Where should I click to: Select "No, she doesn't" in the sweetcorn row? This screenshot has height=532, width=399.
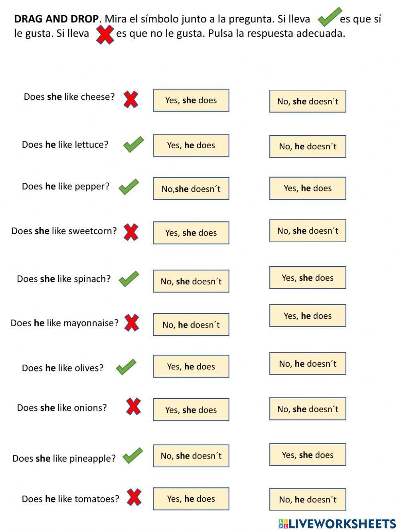pyautogui.click(x=307, y=231)
